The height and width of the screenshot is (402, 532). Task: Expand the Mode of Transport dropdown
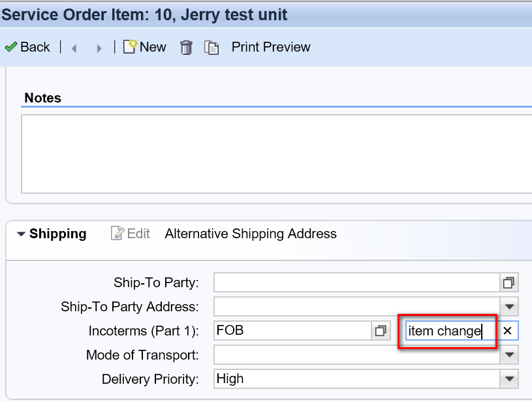pos(510,355)
